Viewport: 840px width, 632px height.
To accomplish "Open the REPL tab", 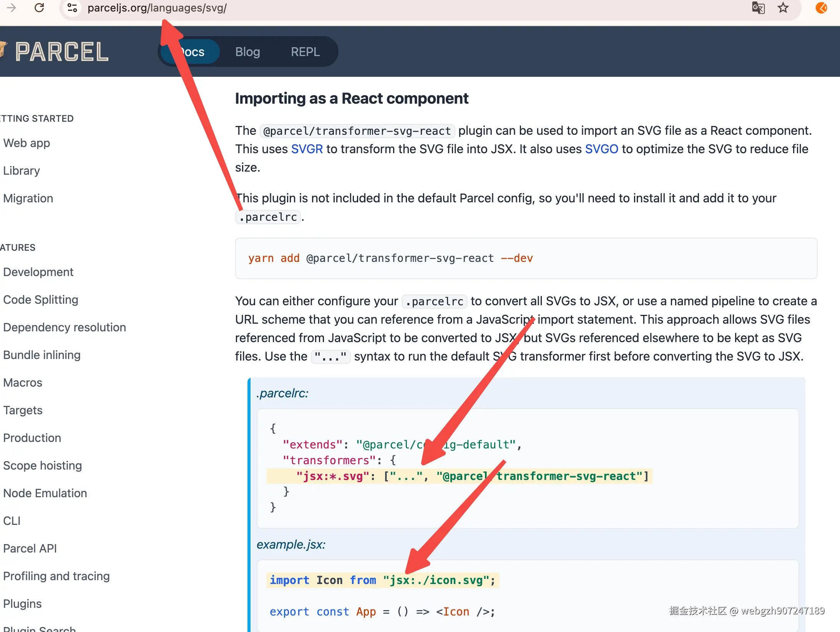I will pyautogui.click(x=305, y=52).
